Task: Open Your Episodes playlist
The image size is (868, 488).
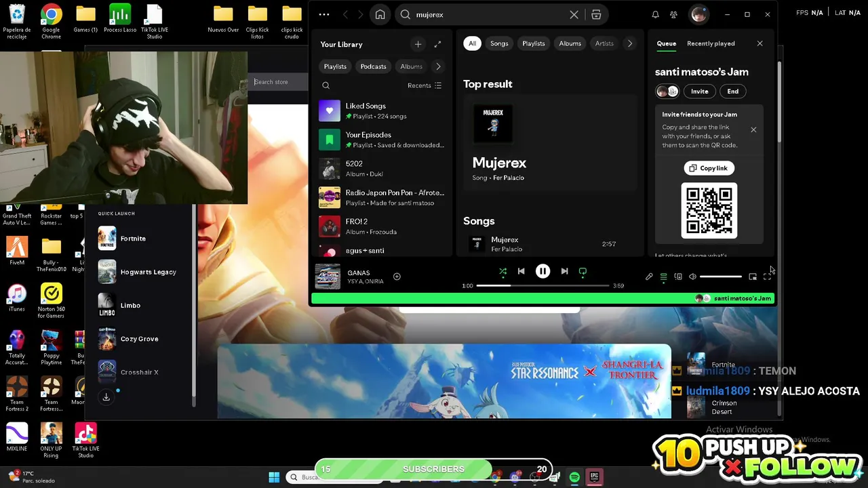Action: click(382, 140)
